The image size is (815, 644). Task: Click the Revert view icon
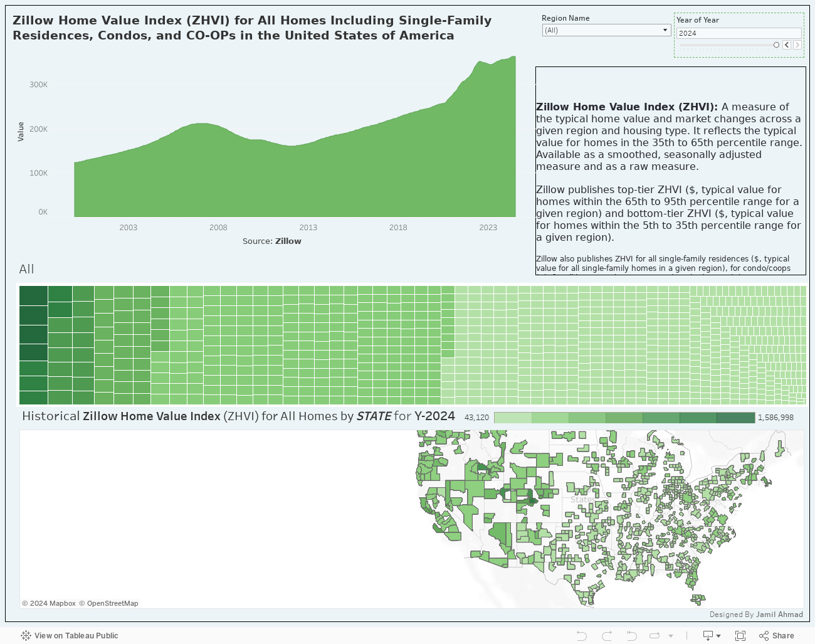tap(631, 636)
